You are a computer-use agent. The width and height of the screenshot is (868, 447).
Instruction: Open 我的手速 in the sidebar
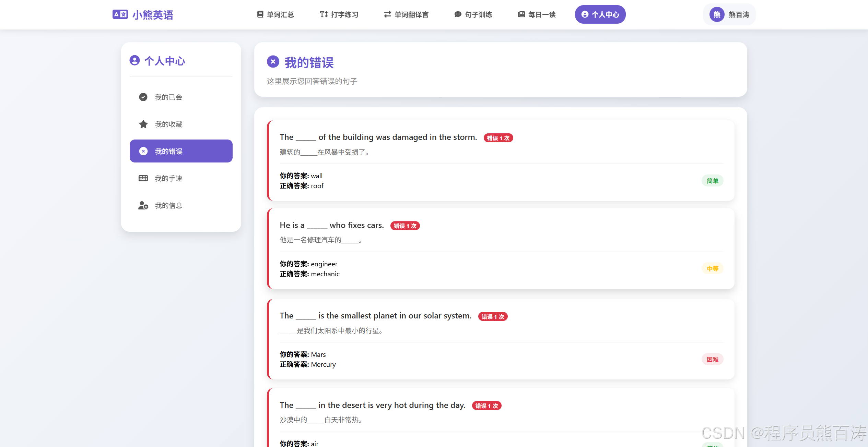point(181,178)
